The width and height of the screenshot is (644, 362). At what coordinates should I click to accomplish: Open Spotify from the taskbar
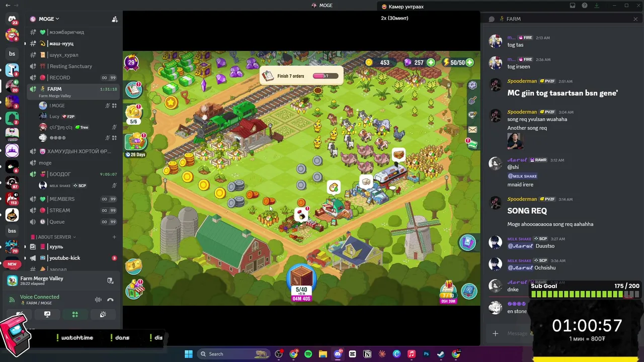(x=308, y=354)
